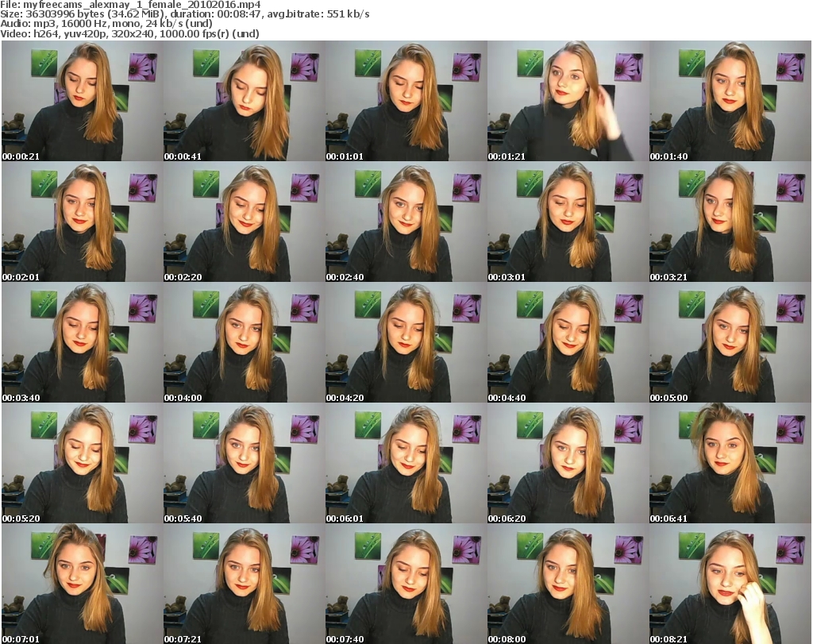Click the Size and duration info line

coord(185,14)
